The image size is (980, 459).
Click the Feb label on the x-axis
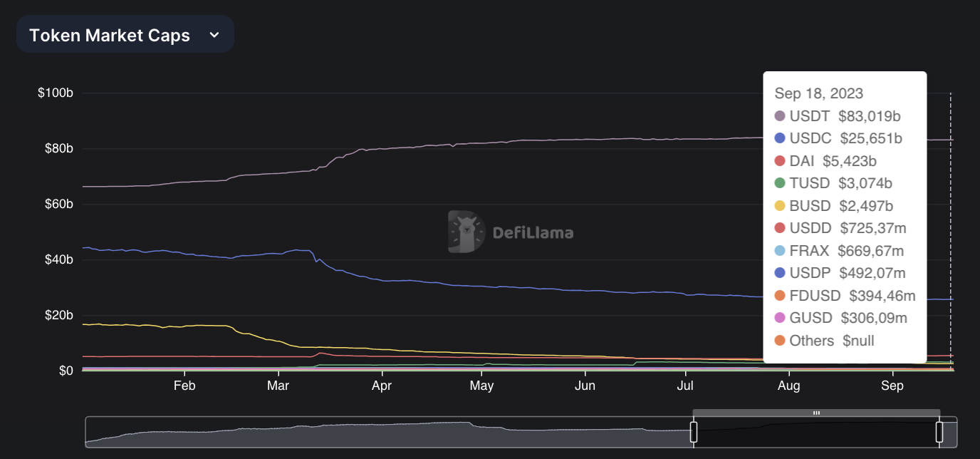pos(184,386)
